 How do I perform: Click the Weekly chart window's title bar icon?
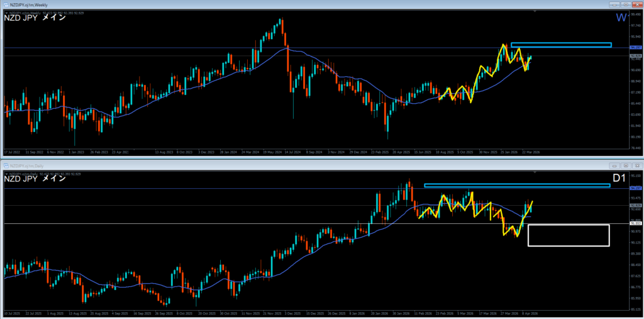pyautogui.click(x=6, y=4)
